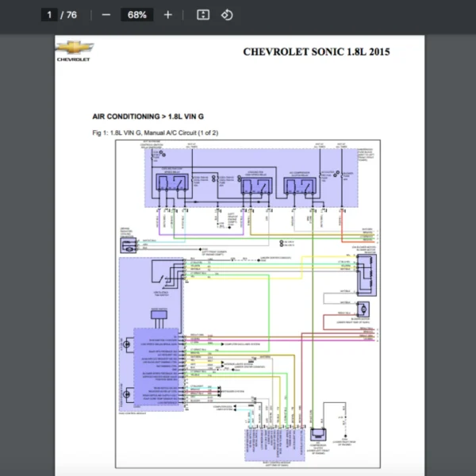Click the total page count '/ 76'
Viewport: 476px width, 476px height.
[x=71, y=15]
